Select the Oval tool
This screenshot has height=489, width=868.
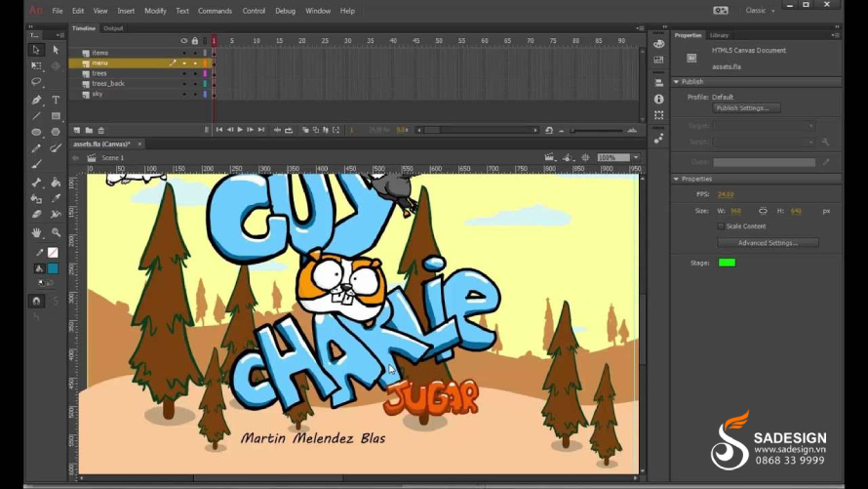pos(36,133)
